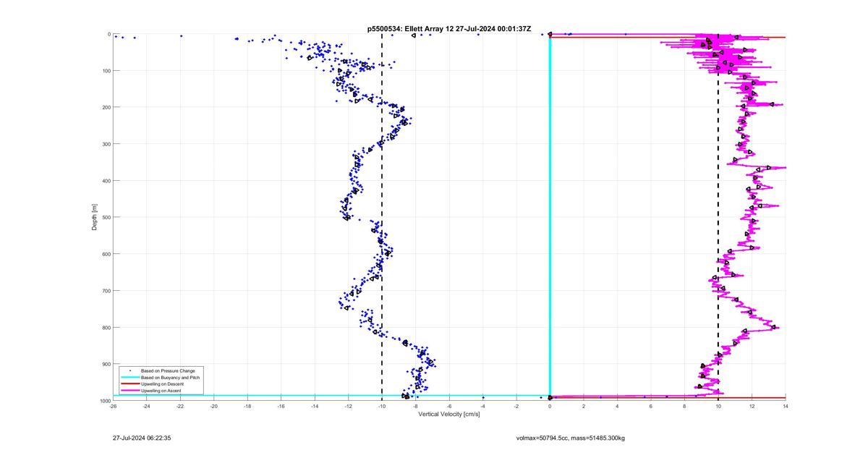Viewport: 868px width, 450px height.
Task: Click the x-axis tick label "-20"
Action: [214, 406]
